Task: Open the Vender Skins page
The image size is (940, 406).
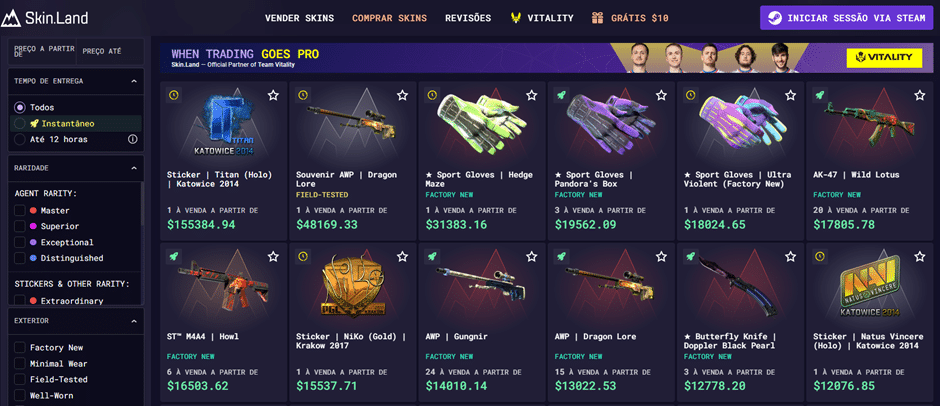Action: click(x=299, y=18)
